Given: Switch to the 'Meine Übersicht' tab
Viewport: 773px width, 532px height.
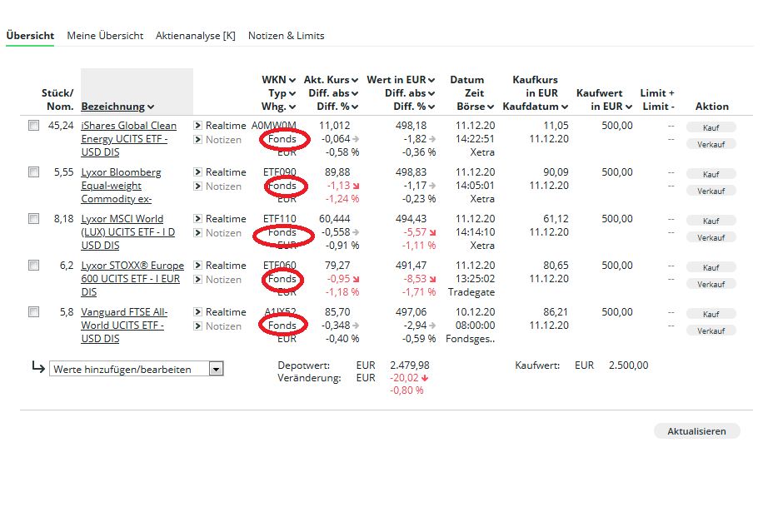Looking at the screenshot, I should coord(105,36).
